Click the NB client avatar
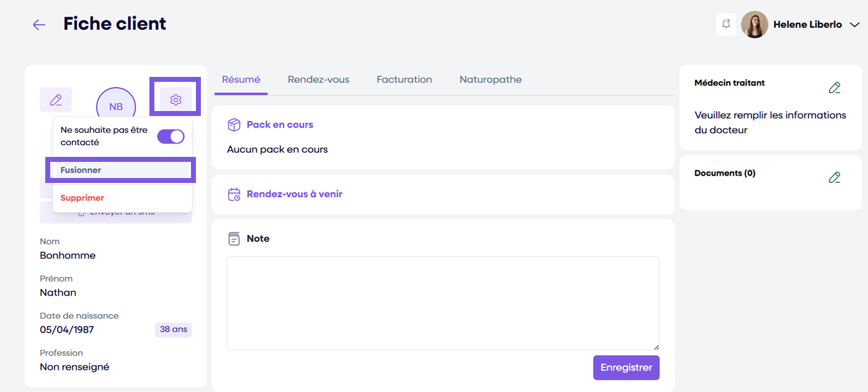This screenshot has height=392, width=868. [x=116, y=106]
